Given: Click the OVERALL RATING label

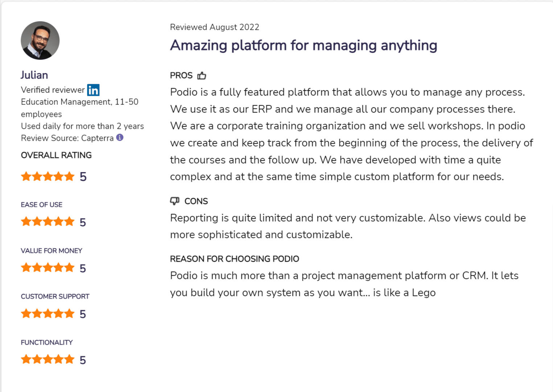Looking at the screenshot, I should pyautogui.click(x=56, y=155).
